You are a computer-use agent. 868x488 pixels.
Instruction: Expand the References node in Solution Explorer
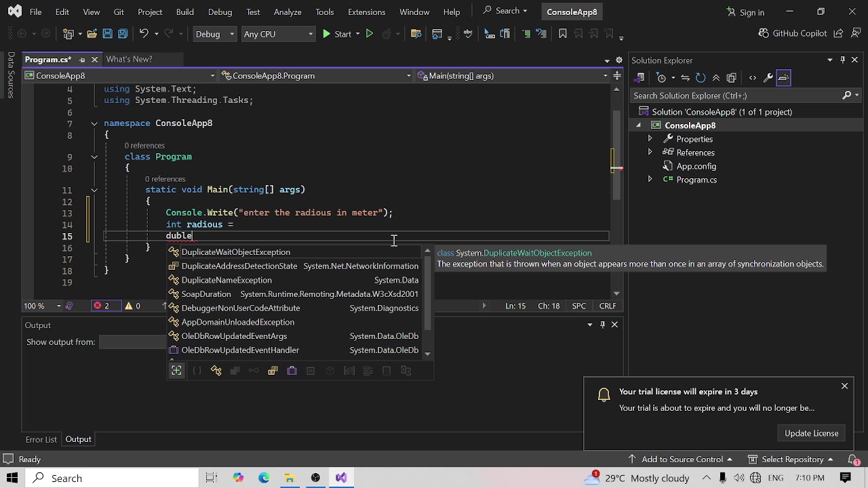tap(650, 152)
